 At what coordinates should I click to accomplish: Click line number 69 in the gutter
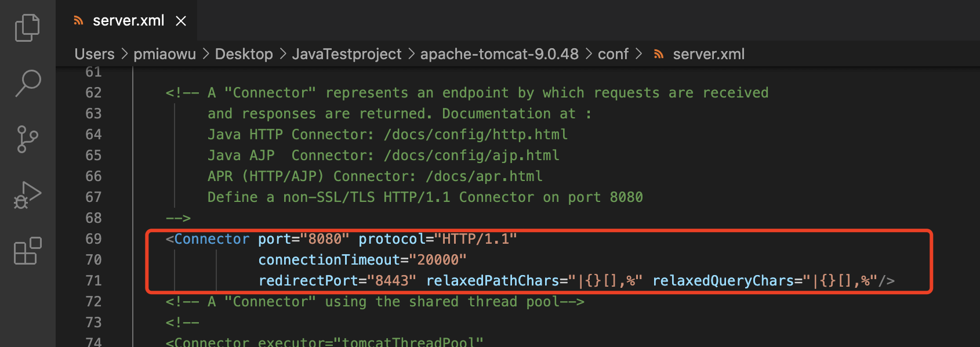93,239
